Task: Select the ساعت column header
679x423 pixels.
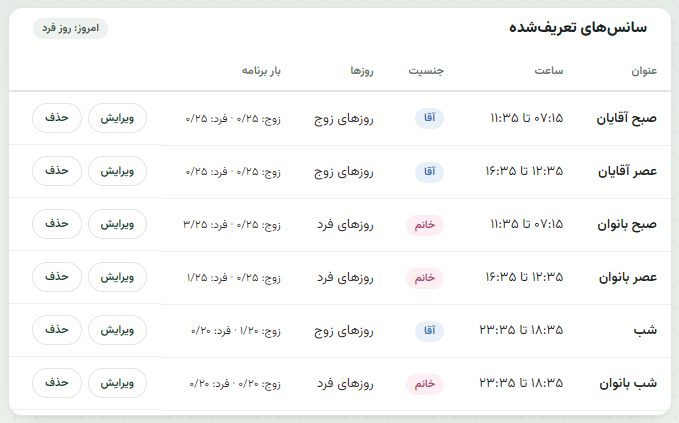Action: [x=549, y=71]
